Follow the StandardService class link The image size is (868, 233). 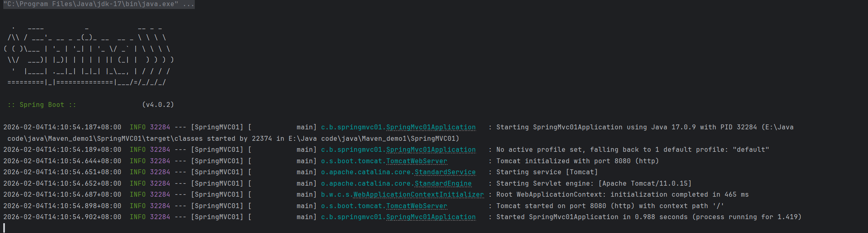pyautogui.click(x=445, y=172)
